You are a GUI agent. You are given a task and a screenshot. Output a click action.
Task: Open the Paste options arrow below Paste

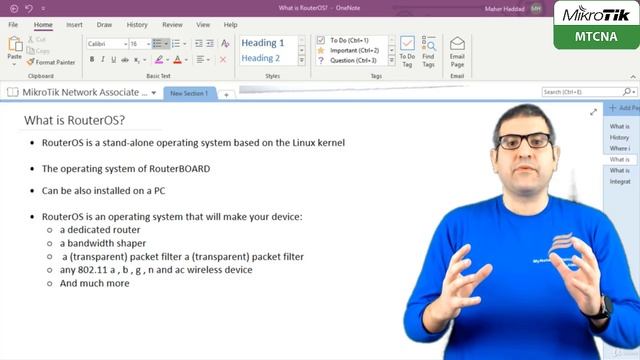14,64
